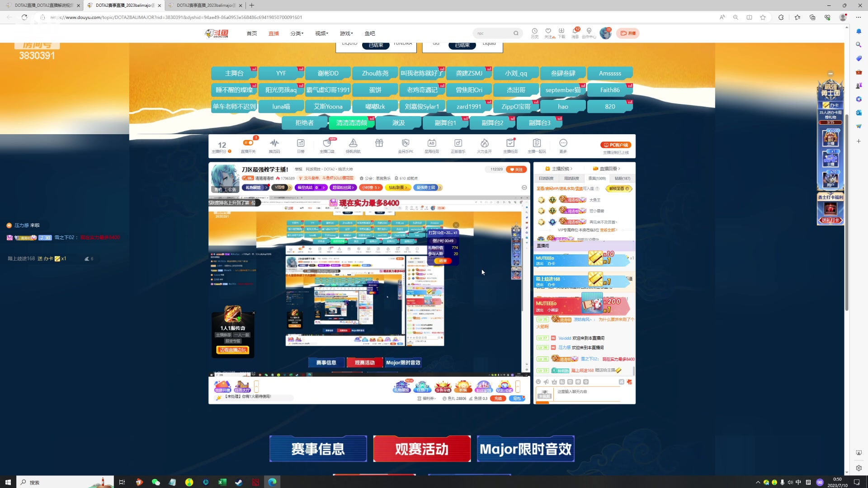Screen dimensions: 868x488
Task: Expand the 最强勇士团 badge
Action: 428,188
